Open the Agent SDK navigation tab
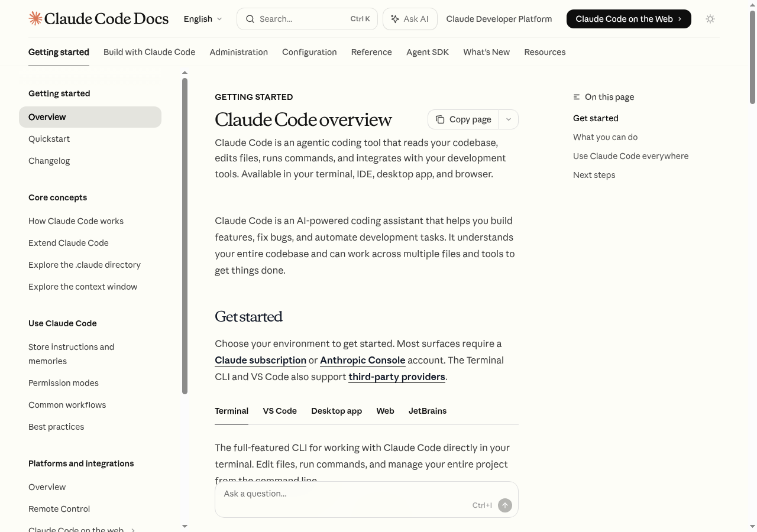Viewport: 757px width, 532px height. pyautogui.click(x=428, y=52)
